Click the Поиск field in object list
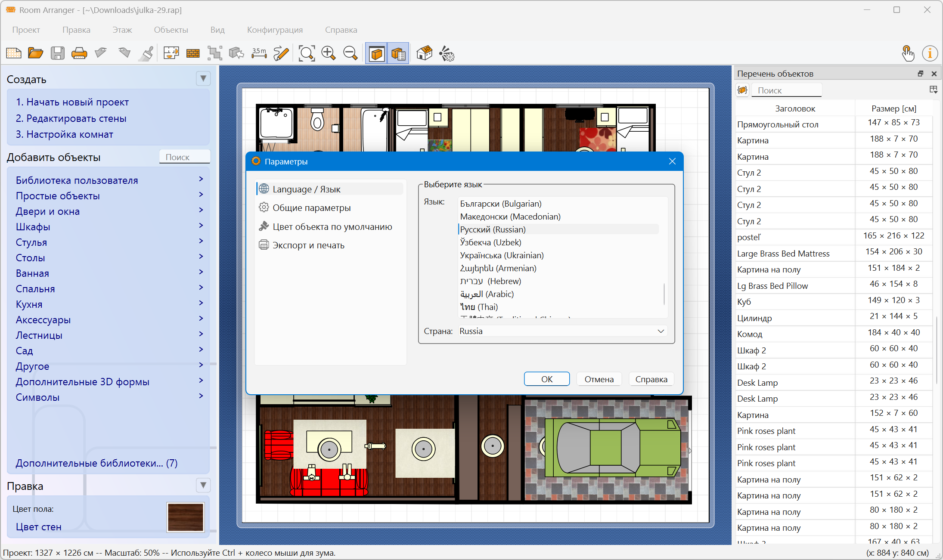The height and width of the screenshot is (560, 943). coord(786,90)
